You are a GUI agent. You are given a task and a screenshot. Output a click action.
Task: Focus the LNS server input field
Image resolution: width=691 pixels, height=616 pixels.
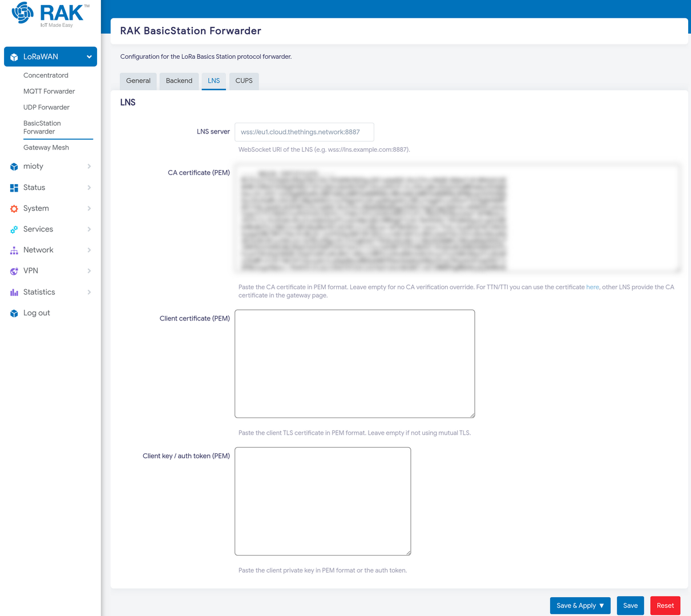(x=304, y=132)
